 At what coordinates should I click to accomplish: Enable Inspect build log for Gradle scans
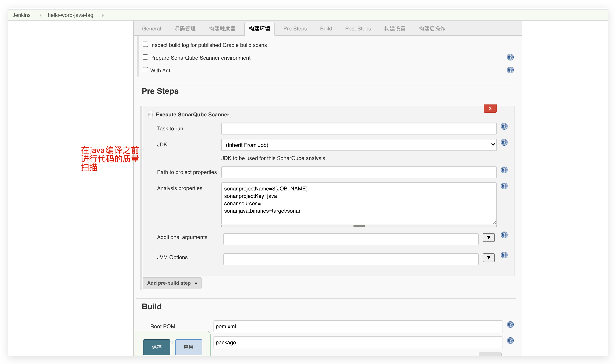pyautogui.click(x=145, y=44)
